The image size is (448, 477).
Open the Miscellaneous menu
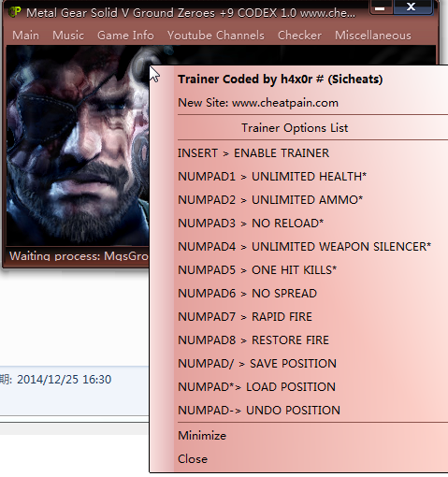373,36
